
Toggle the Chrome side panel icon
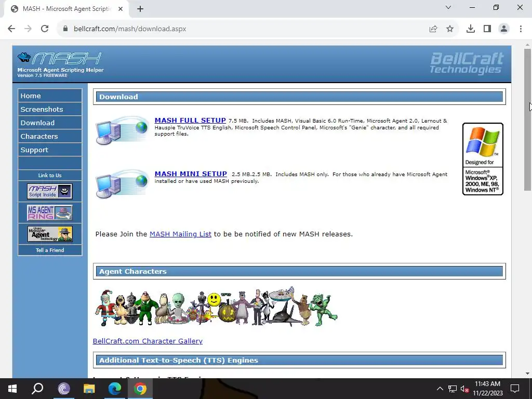[487, 29]
